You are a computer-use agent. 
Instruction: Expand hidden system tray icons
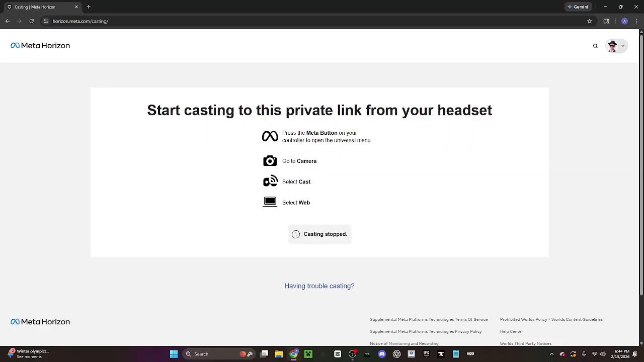[x=551, y=354]
